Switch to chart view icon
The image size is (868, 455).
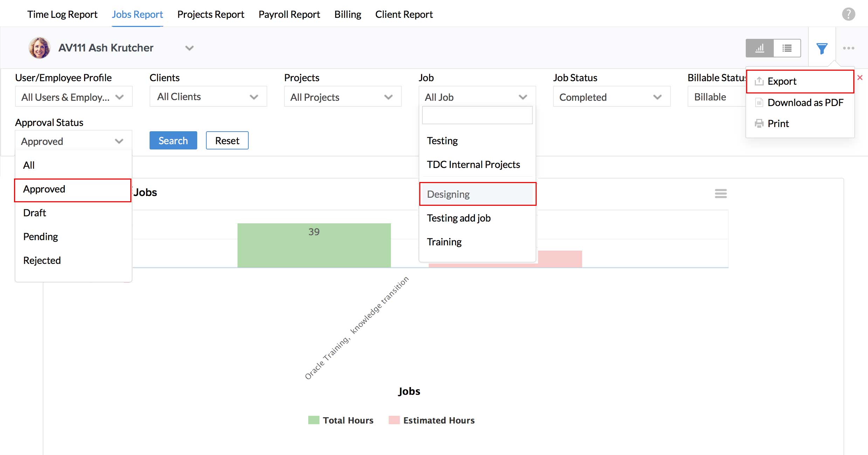pos(759,48)
